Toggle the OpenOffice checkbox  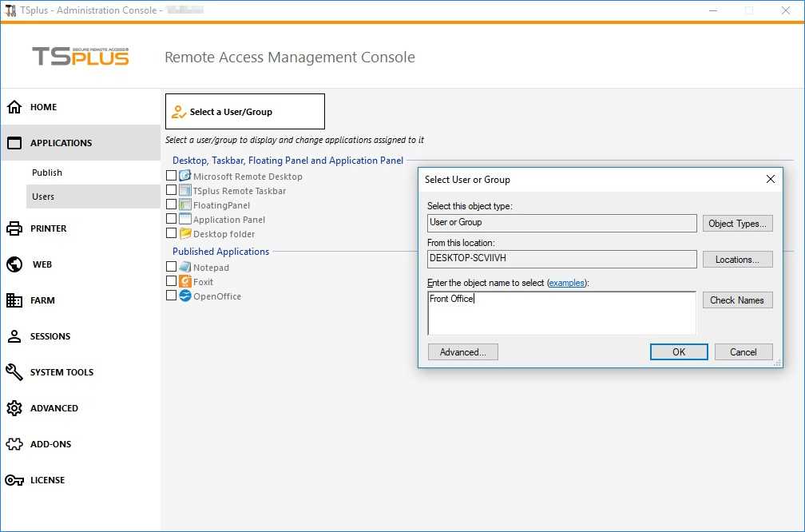(171, 296)
